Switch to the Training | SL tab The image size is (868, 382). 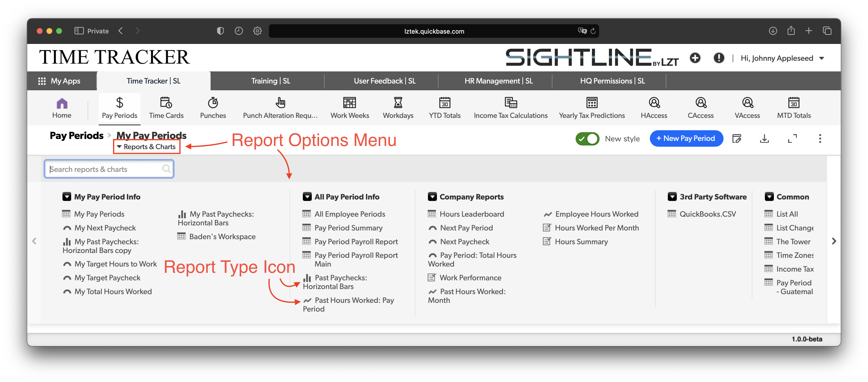270,81
